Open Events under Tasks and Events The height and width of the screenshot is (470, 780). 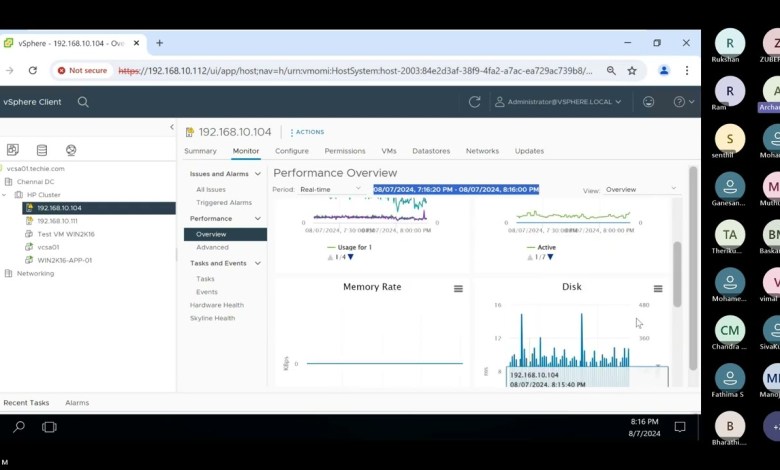pyautogui.click(x=207, y=292)
